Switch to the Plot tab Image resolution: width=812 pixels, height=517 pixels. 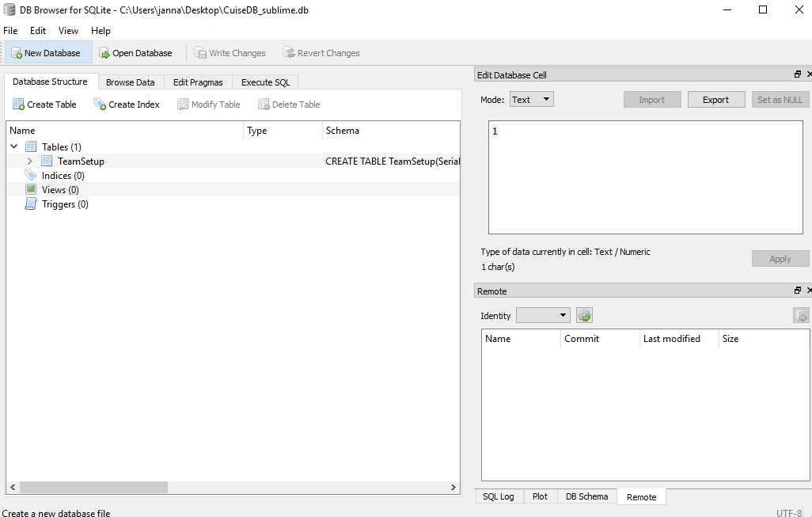(x=540, y=496)
